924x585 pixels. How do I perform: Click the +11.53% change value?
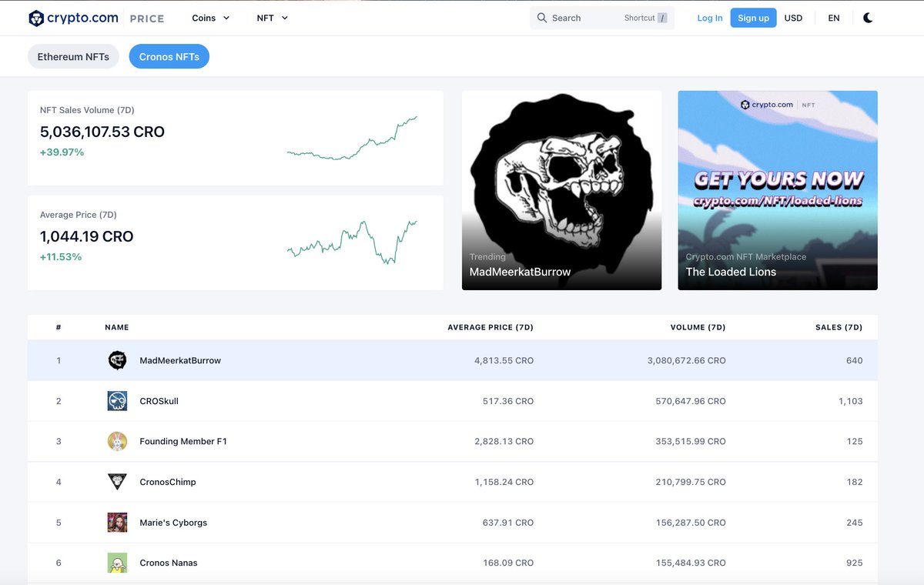pyautogui.click(x=61, y=257)
